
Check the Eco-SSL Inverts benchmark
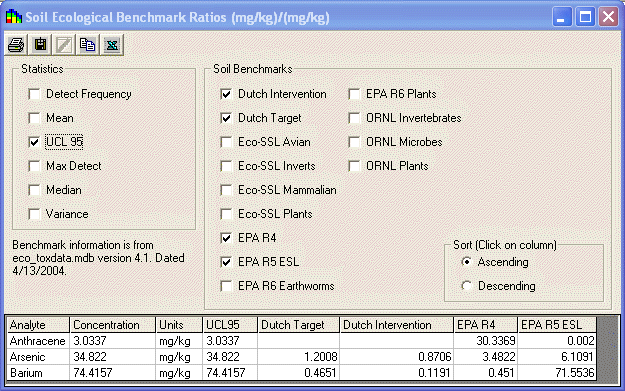point(226,166)
